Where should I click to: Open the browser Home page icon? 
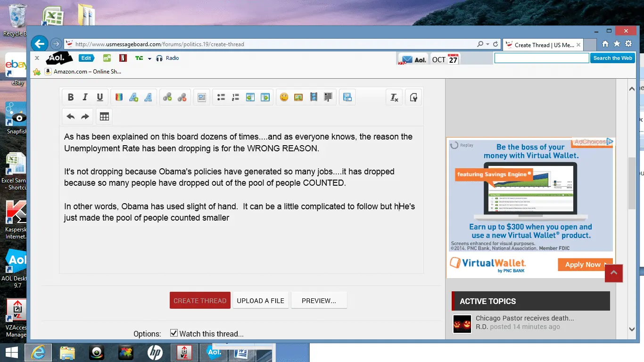(x=605, y=44)
